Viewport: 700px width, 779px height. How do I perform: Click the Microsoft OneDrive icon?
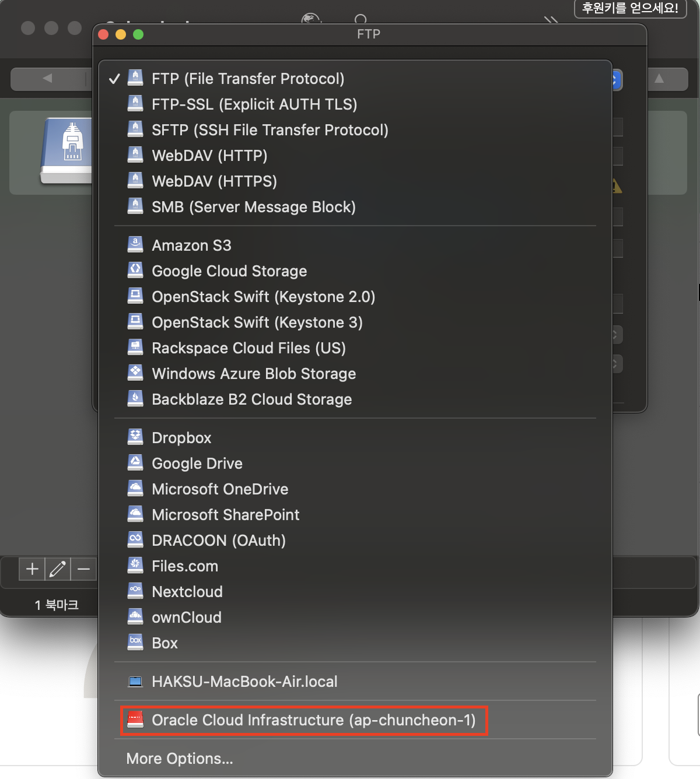135,489
